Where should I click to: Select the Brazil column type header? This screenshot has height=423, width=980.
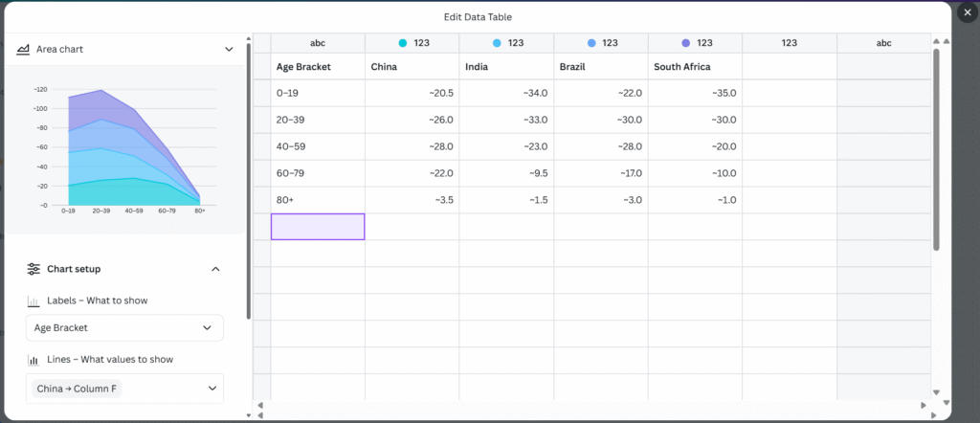point(600,43)
